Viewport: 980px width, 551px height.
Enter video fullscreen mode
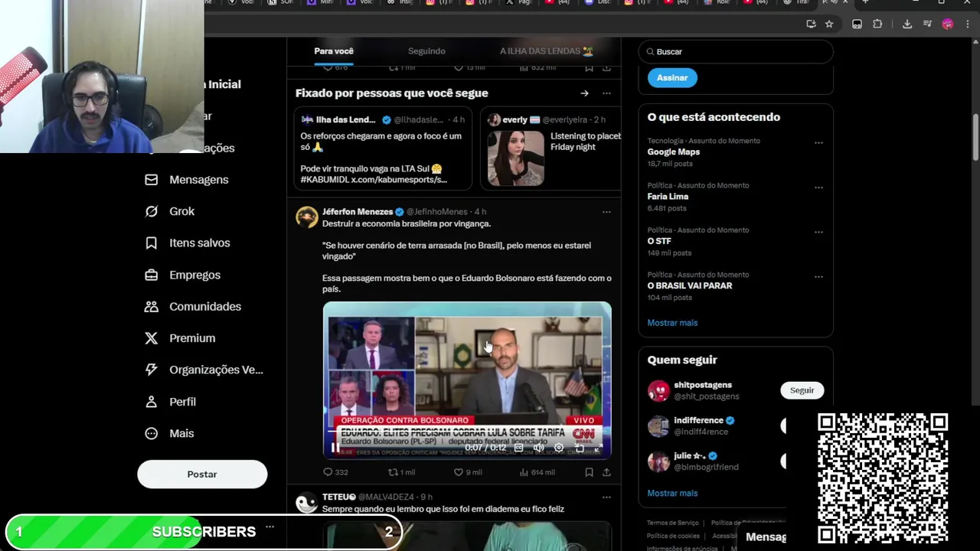[598, 448]
